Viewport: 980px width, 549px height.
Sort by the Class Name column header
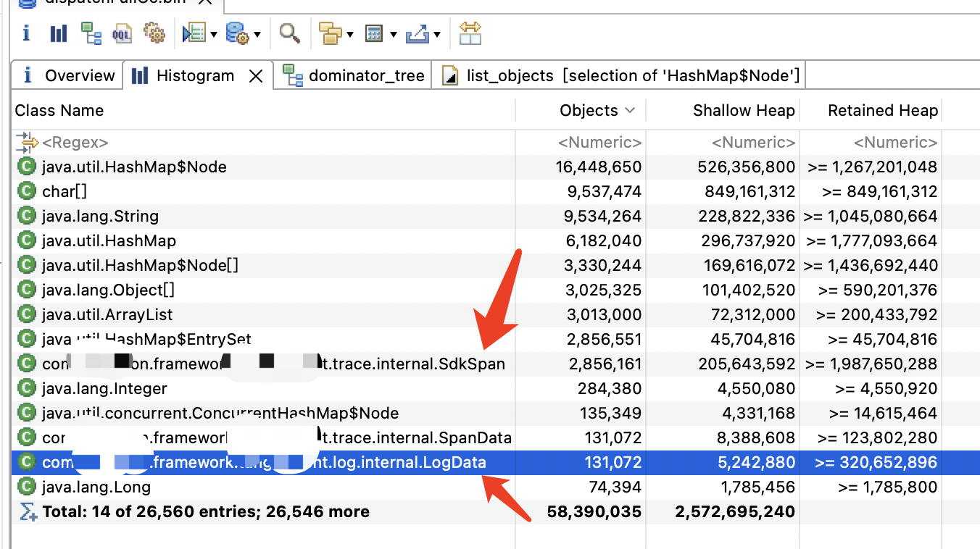point(59,110)
